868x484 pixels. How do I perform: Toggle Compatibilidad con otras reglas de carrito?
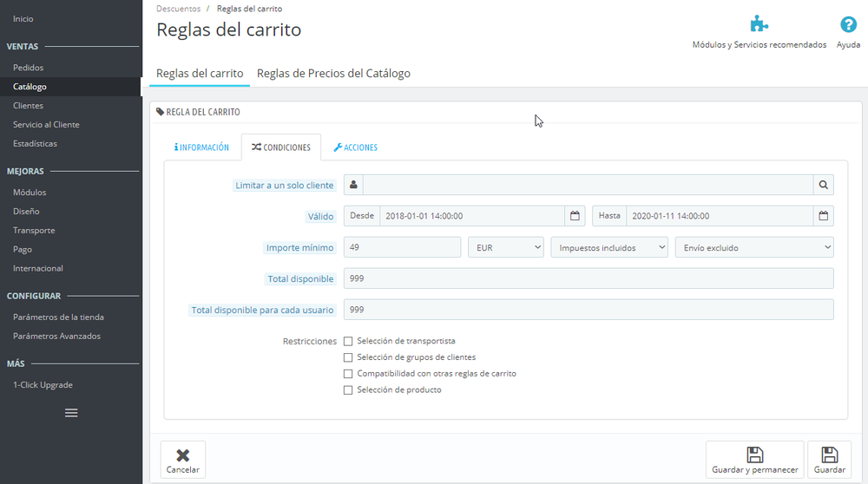[348, 374]
